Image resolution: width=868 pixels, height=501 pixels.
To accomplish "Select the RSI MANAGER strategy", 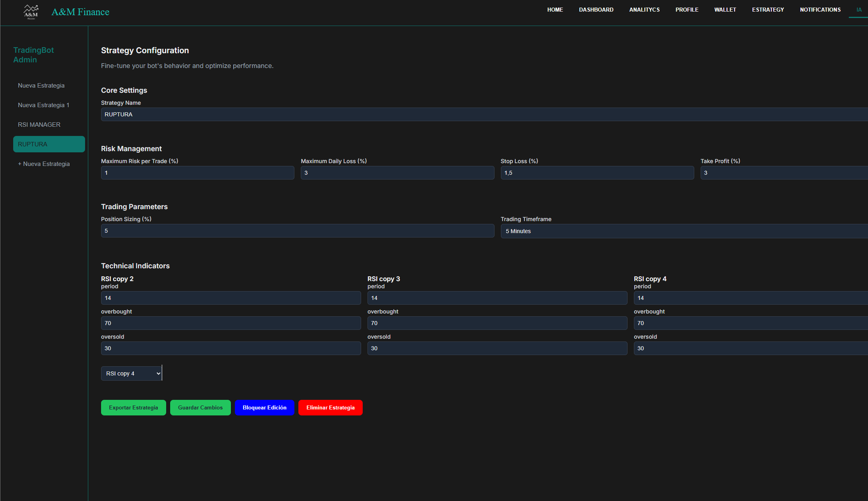I will (x=39, y=125).
